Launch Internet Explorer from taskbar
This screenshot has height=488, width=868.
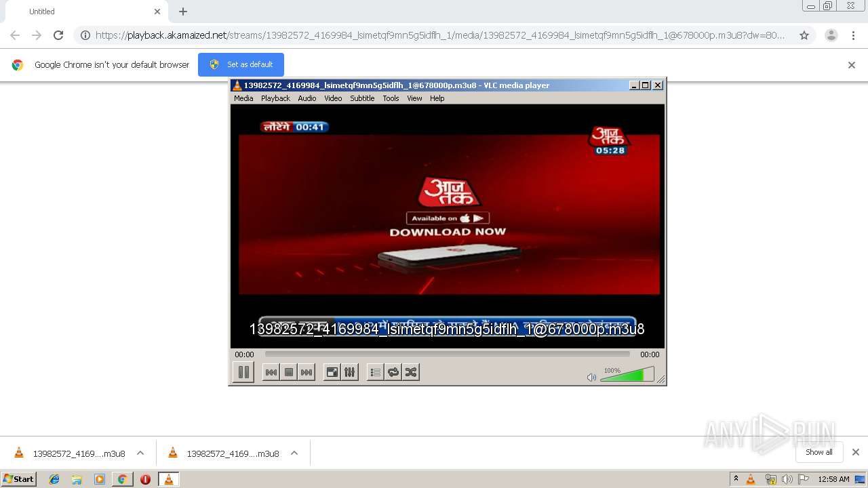coord(54,479)
